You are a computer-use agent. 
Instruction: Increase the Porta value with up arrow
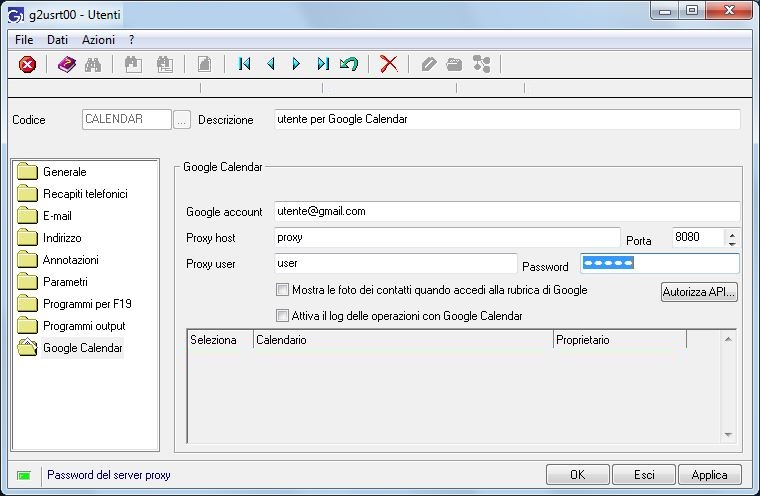(x=732, y=234)
